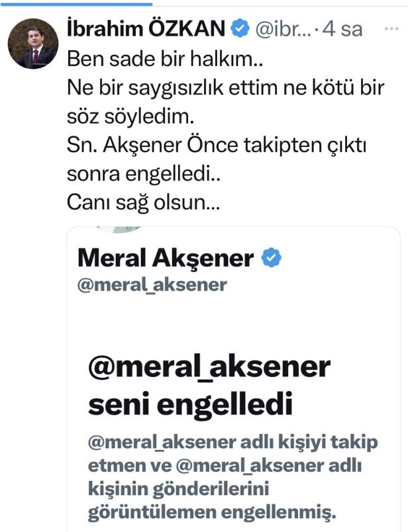Viewport: 408px width, 532px height.
Task: Click verified badge beside İbrahim ÖZKAN
Action: [x=240, y=28]
